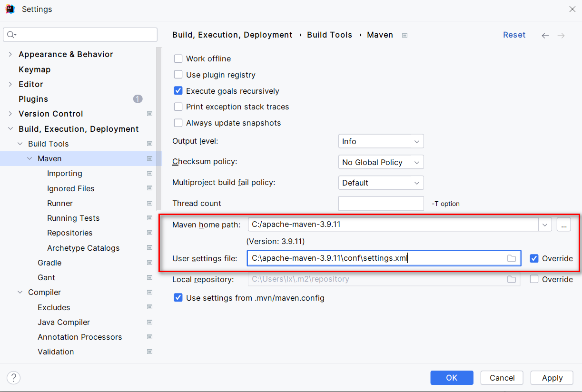Collapse the Build Tools node
This screenshot has width=582, height=392.
pos(20,144)
